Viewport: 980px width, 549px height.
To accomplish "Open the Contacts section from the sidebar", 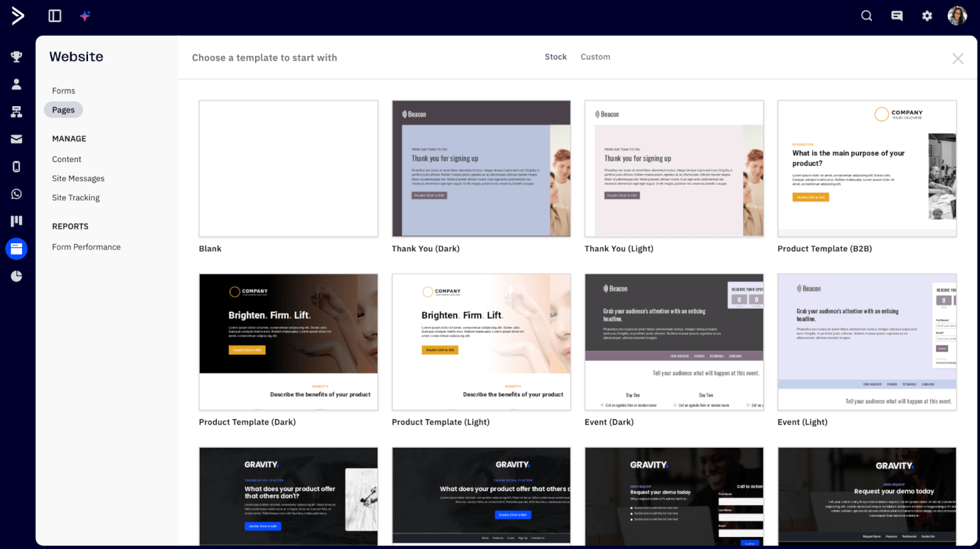I will point(16,84).
